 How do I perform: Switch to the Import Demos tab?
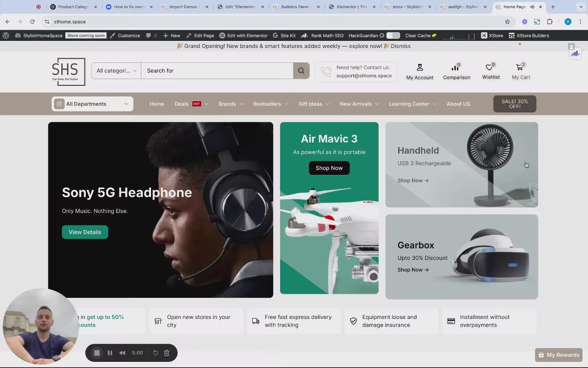click(184, 7)
